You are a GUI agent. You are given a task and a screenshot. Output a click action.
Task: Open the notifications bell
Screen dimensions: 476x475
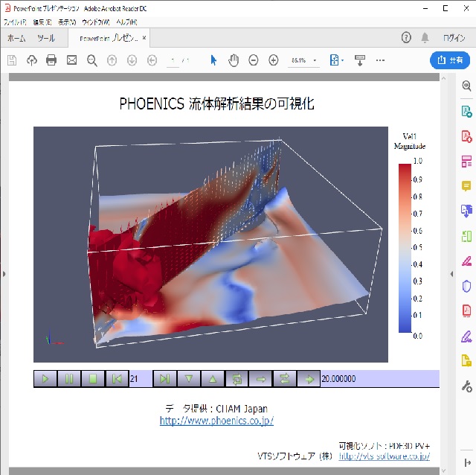click(425, 37)
